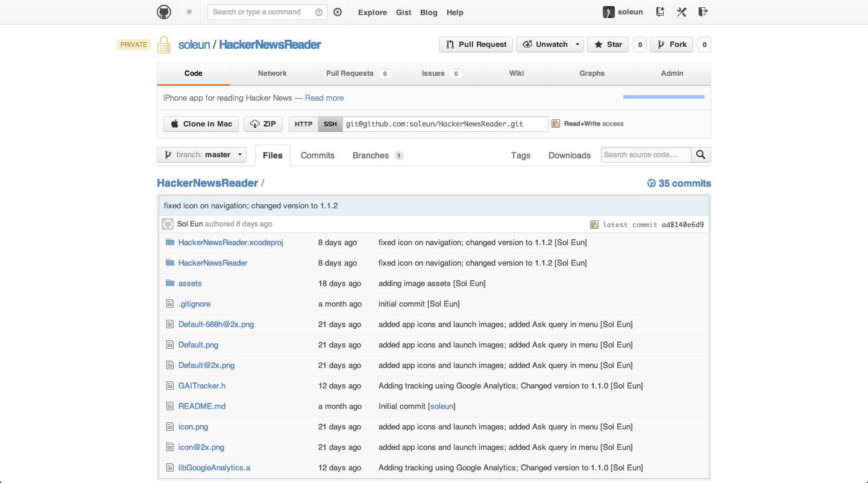Click the GitHub Octocat logo
Viewport: 868px width, 483px height.
click(x=164, y=12)
